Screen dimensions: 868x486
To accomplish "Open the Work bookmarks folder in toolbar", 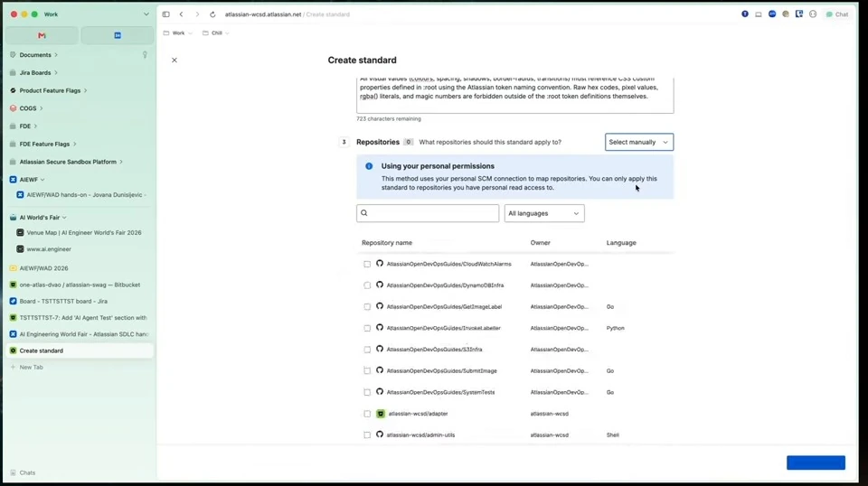I will tap(178, 33).
